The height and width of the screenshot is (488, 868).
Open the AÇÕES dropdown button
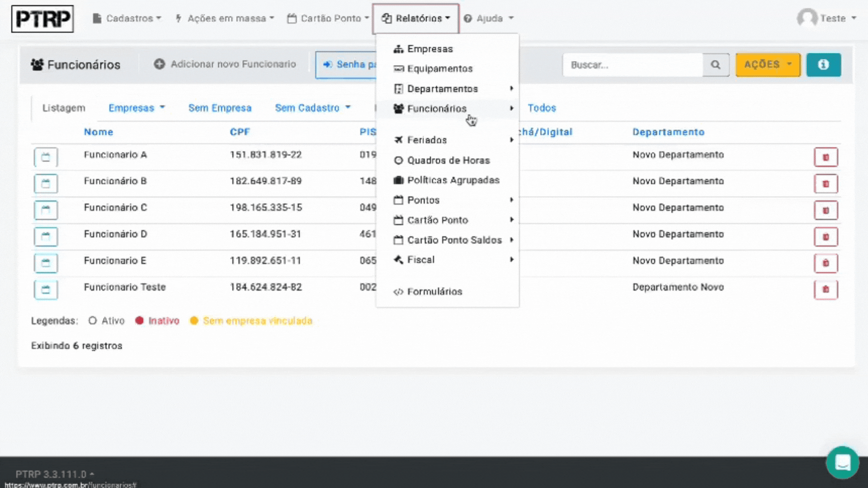click(768, 65)
